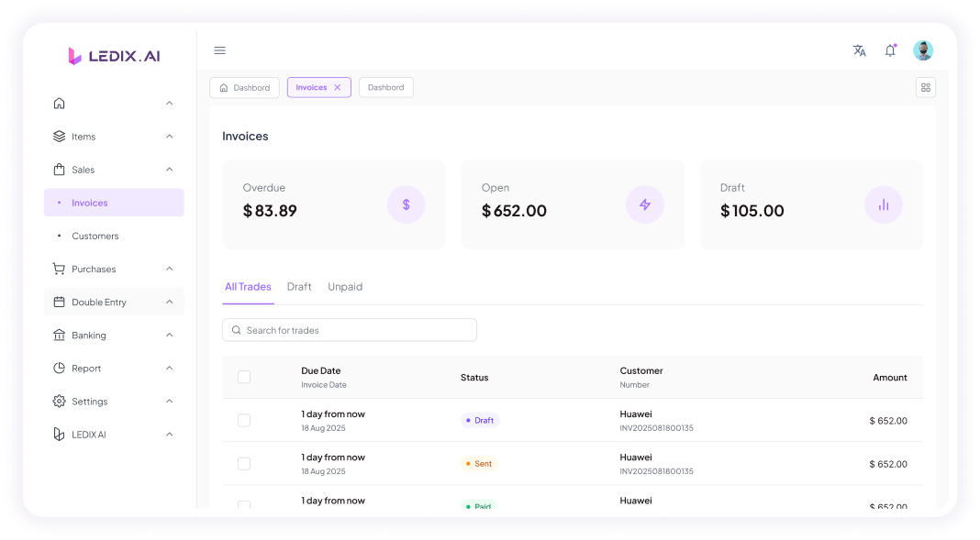Open the notifications bell
This screenshot has width=980, height=540.
(889, 50)
